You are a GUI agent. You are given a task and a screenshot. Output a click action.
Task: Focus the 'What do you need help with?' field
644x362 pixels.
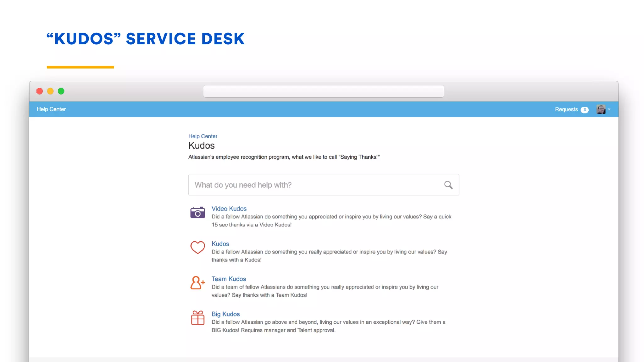(324, 185)
